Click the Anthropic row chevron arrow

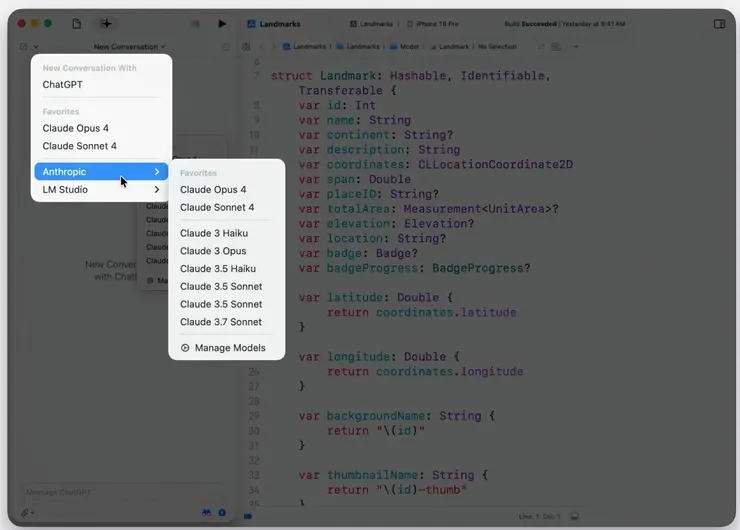157,172
